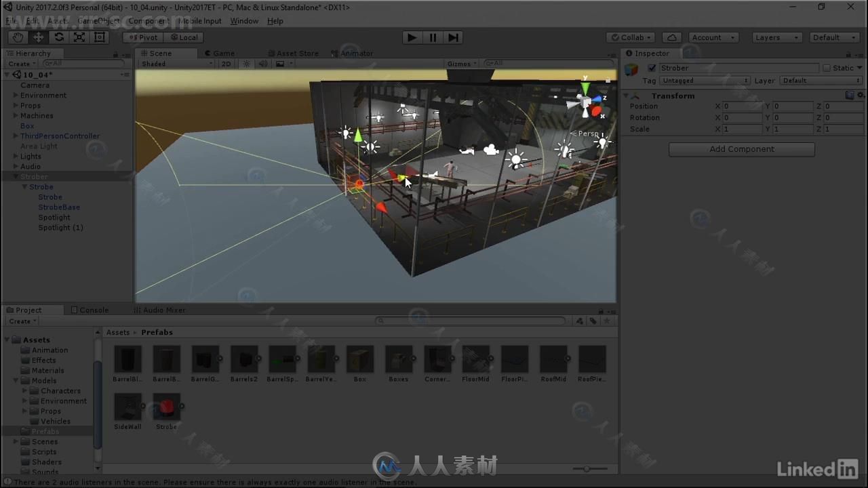Click the scene orientation gizmo cube

point(585,102)
